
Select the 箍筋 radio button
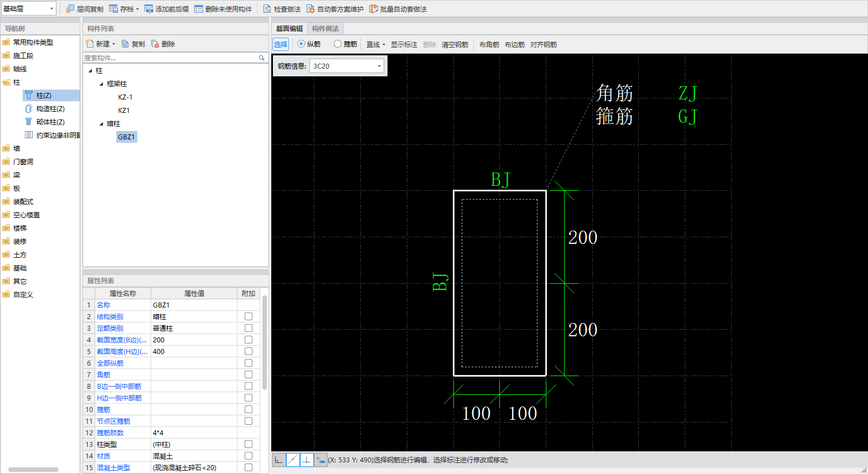tap(338, 44)
